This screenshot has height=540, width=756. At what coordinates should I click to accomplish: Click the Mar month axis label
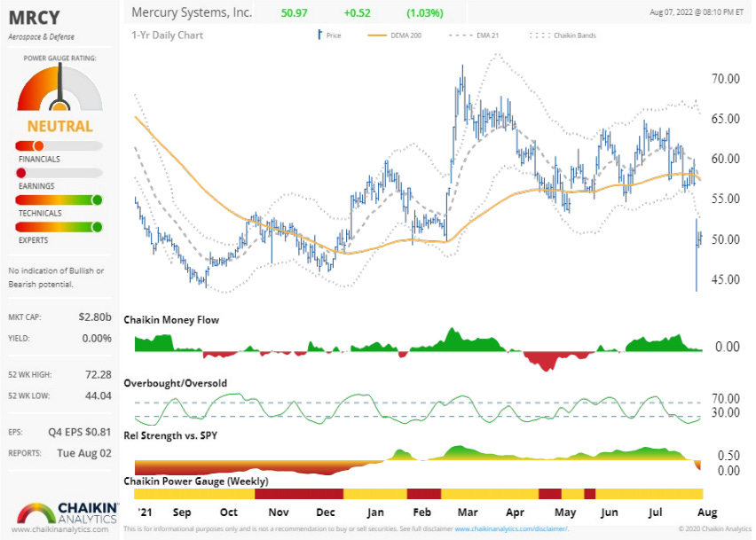coord(468,513)
